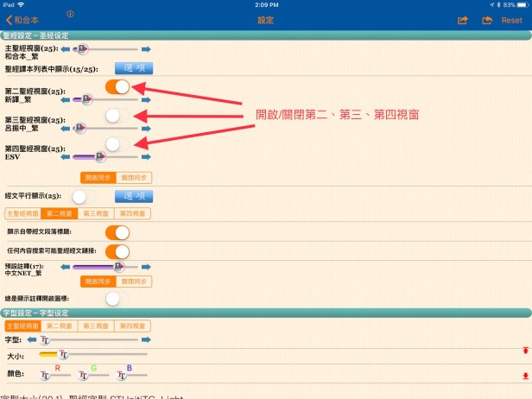The width and height of the screenshot is (532, 399).
Task: Tap the info icon next to 和合本
Action: (70, 15)
